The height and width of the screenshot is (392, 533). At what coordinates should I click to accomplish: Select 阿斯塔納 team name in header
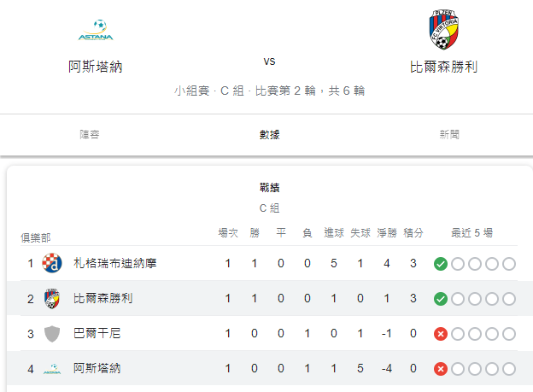[96, 67]
